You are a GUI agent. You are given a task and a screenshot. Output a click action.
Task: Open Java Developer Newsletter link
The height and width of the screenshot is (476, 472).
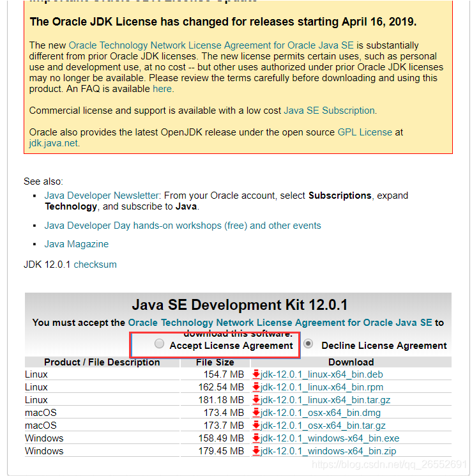coord(102,196)
